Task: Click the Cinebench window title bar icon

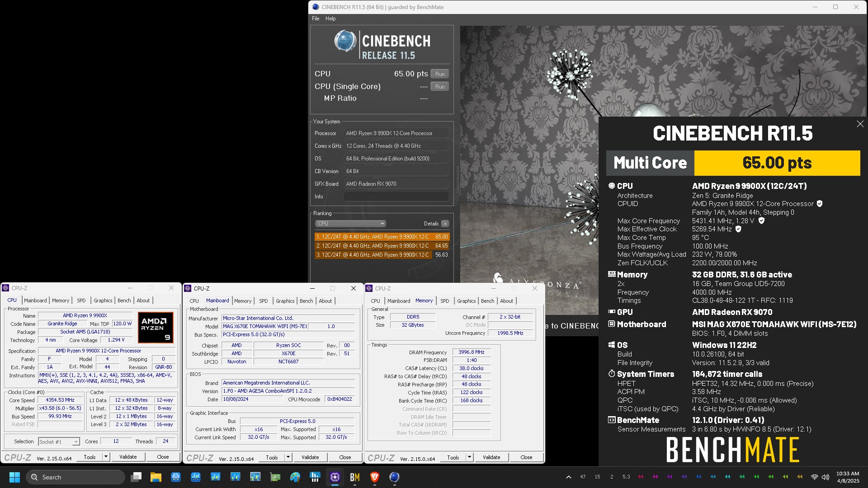Action: point(316,7)
